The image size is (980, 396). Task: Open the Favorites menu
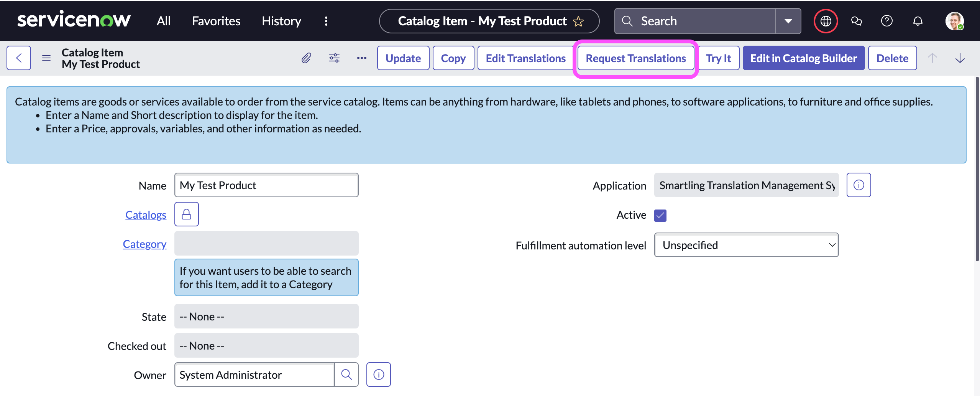tap(216, 21)
